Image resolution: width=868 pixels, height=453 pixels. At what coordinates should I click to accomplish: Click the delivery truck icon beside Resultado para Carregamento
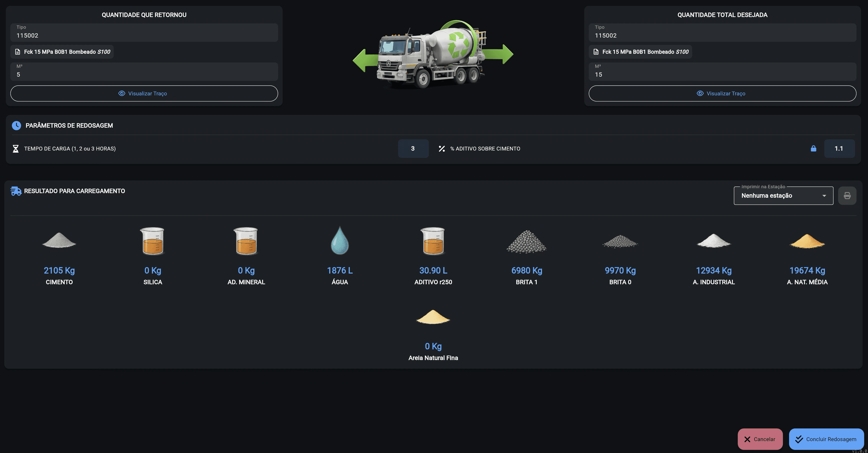[x=16, y=191]
